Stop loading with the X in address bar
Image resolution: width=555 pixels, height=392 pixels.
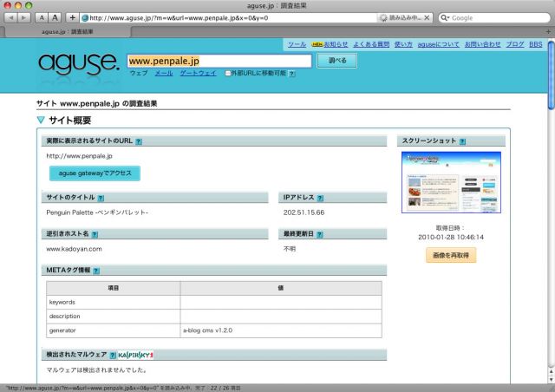click(x=427, y=17)
